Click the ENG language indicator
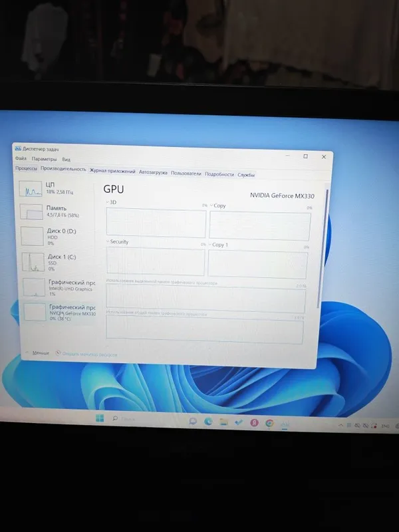The width and height of the screenshot is (399, 532). click(385, 426)
